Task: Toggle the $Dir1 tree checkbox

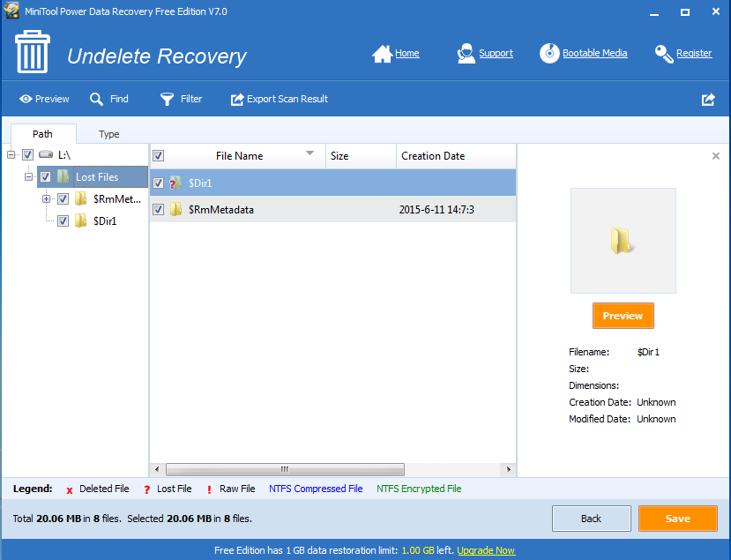Action: click(63, 220)
